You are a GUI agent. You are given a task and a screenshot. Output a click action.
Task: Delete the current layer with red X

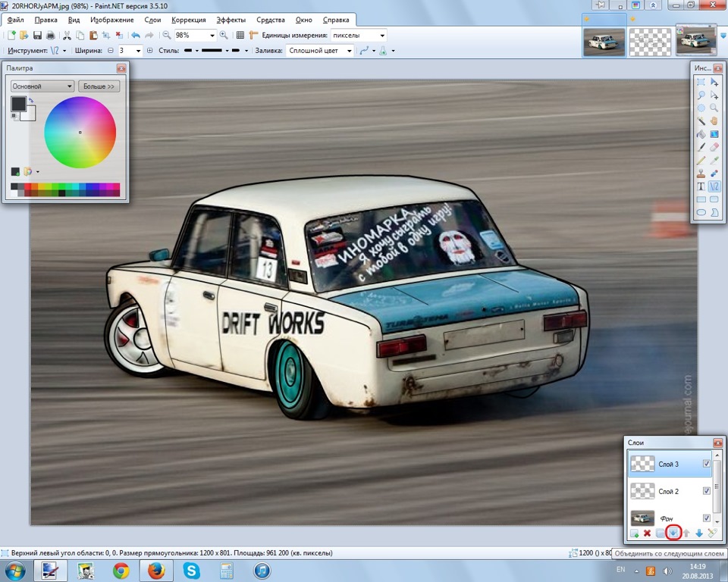[647, 533]
